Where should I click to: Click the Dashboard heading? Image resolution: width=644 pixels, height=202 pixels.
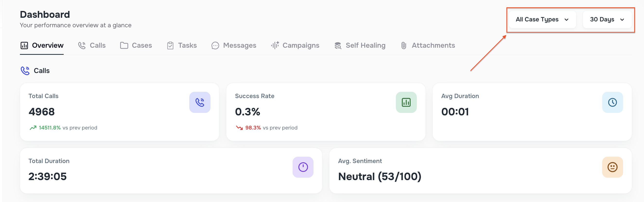coord(45,14)
